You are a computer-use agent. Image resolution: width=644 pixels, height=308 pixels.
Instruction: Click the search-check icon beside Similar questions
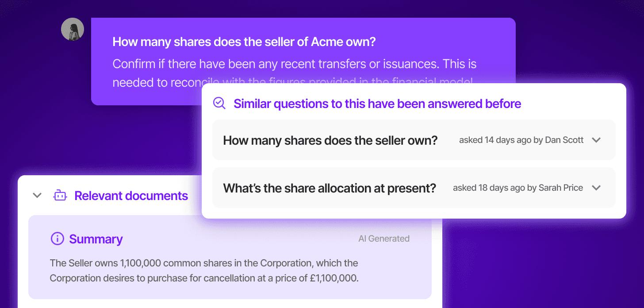[x=219, y=103]
